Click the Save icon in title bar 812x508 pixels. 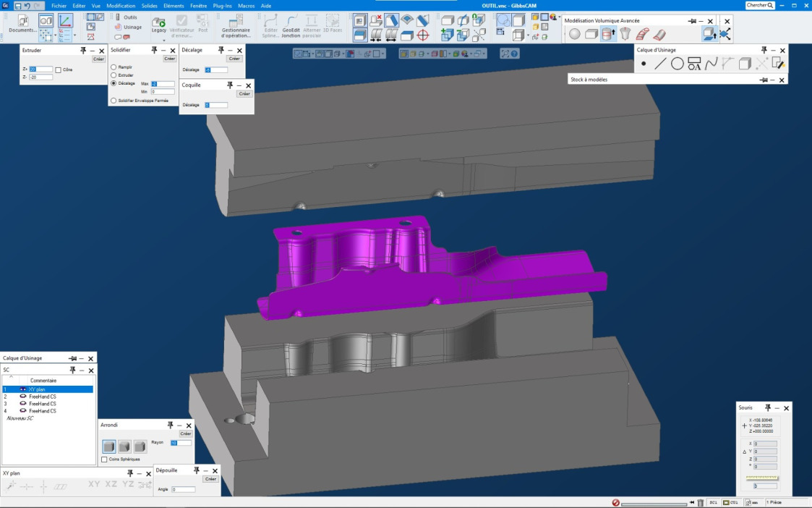(x=17, y=5)
